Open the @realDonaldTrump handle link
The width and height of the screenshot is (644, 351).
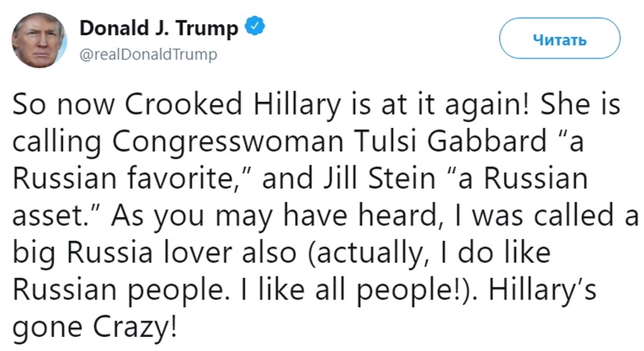tap(149, 54)
